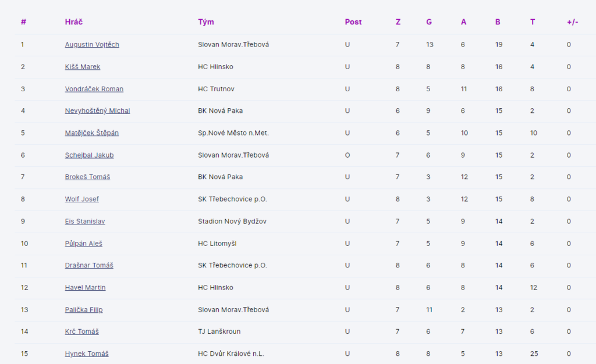
Task: Open Matějček Štěpán profile link
Action: 92,133
